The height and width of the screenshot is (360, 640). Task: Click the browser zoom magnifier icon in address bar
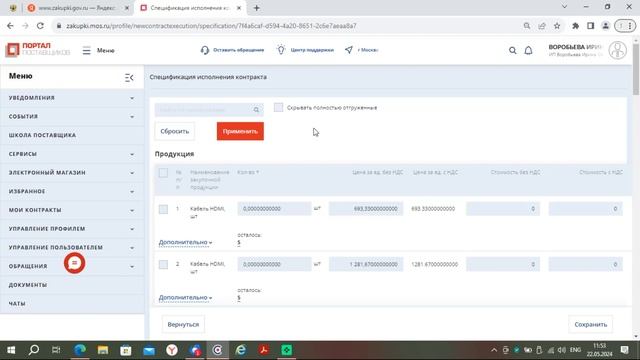(x=527, y=26)
